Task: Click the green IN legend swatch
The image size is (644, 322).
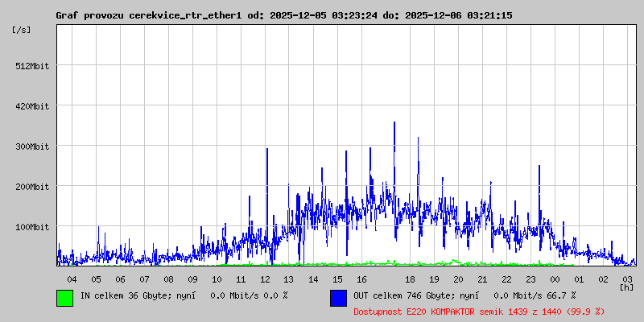Action: (x=64, y=297)
